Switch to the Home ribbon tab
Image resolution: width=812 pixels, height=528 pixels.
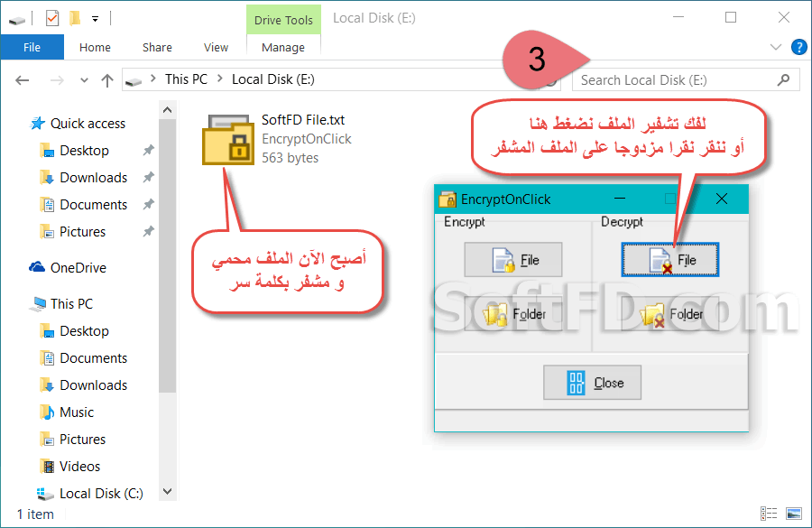coord(95,47)
